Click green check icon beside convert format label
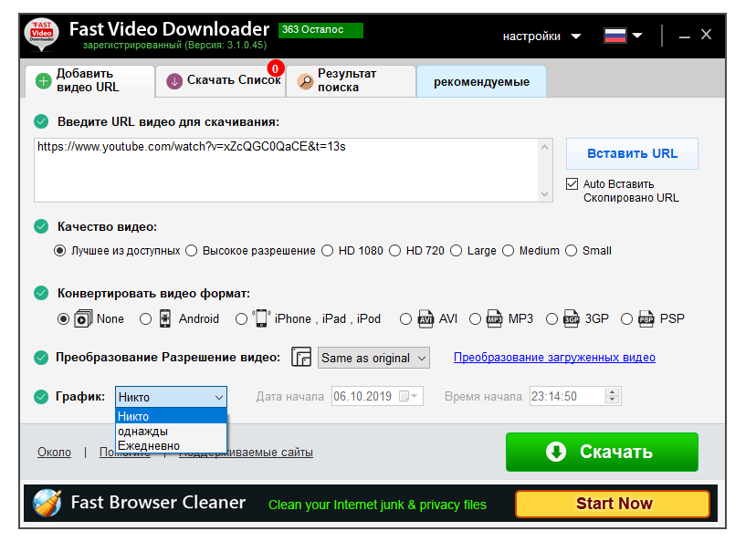The image size is (756, 552). tap(41, 293)
